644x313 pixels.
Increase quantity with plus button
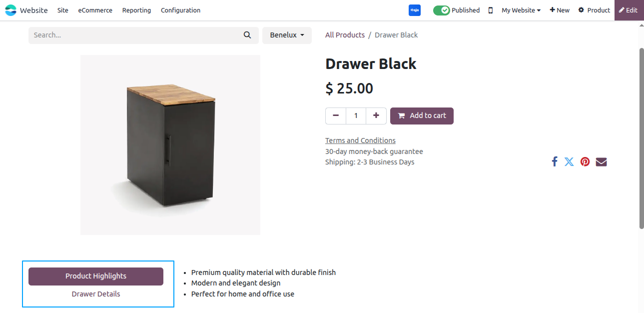tap(376, 115)
